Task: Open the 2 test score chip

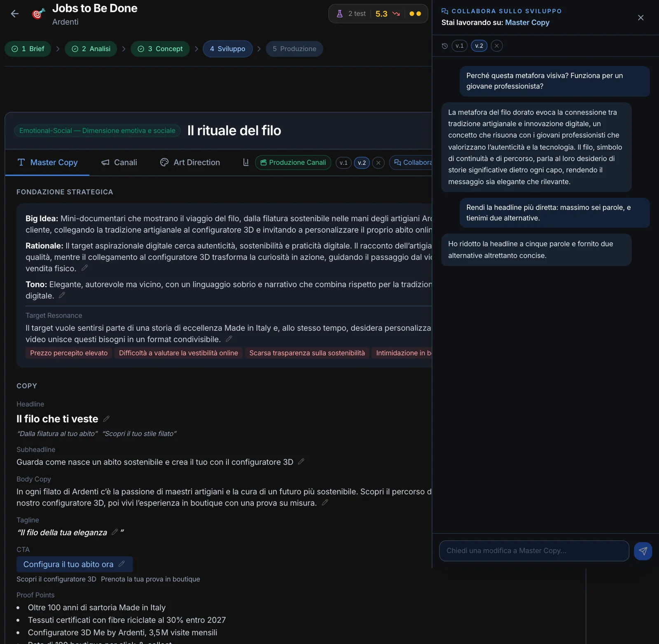Action: pyautogui.click(x=378, y=14)
